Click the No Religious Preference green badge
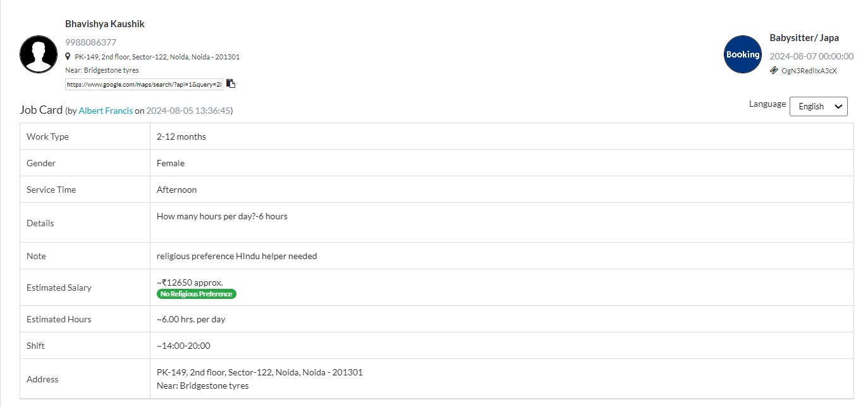Viewport: 868px width, 407px height. point(197,294)
